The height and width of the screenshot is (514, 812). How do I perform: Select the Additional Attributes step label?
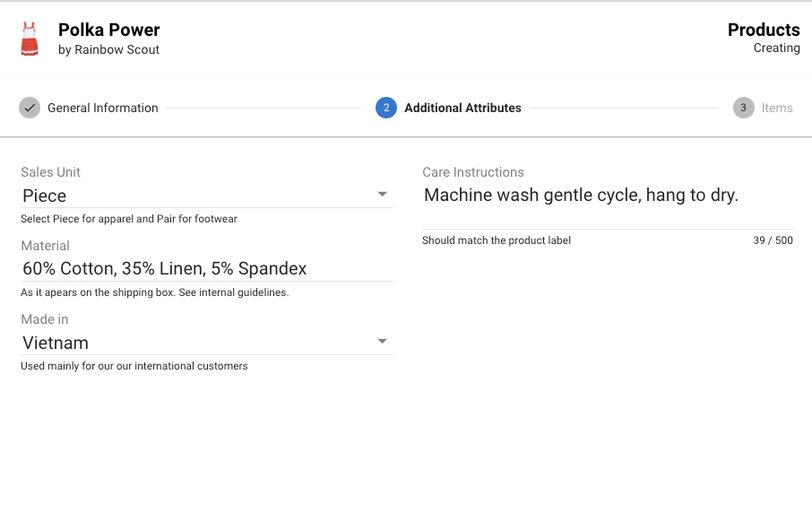coord(462,108)
